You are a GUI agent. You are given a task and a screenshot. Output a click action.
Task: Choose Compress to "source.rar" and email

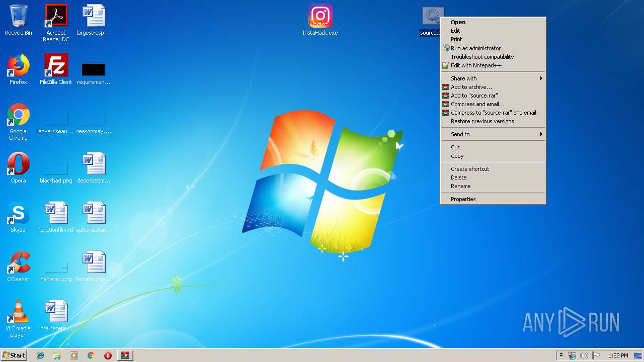tap(493, 113)
